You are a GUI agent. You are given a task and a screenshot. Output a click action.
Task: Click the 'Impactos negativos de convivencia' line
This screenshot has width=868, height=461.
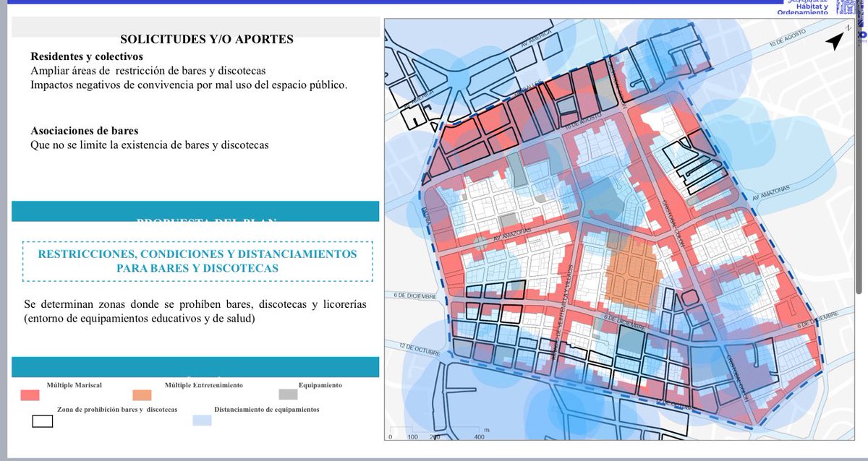click(189, 85)
